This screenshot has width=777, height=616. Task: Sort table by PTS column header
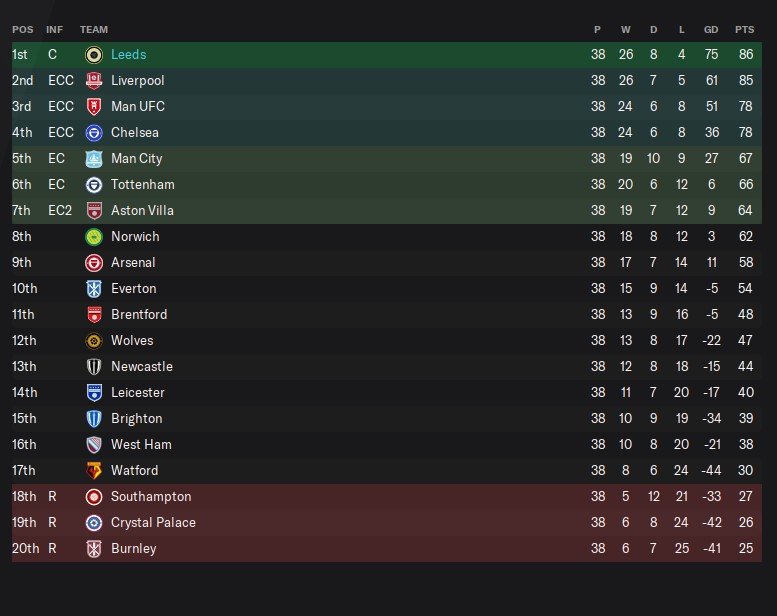[x=744, y=30]
